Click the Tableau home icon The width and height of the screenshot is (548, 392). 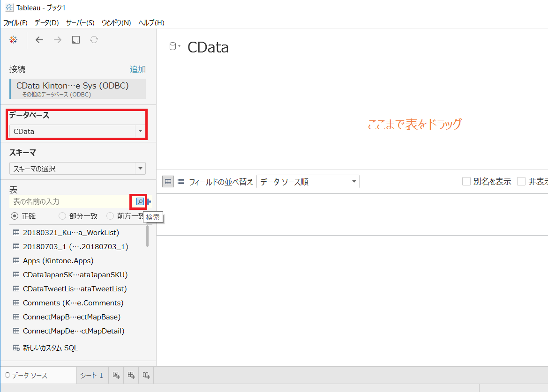pos(13,40)
